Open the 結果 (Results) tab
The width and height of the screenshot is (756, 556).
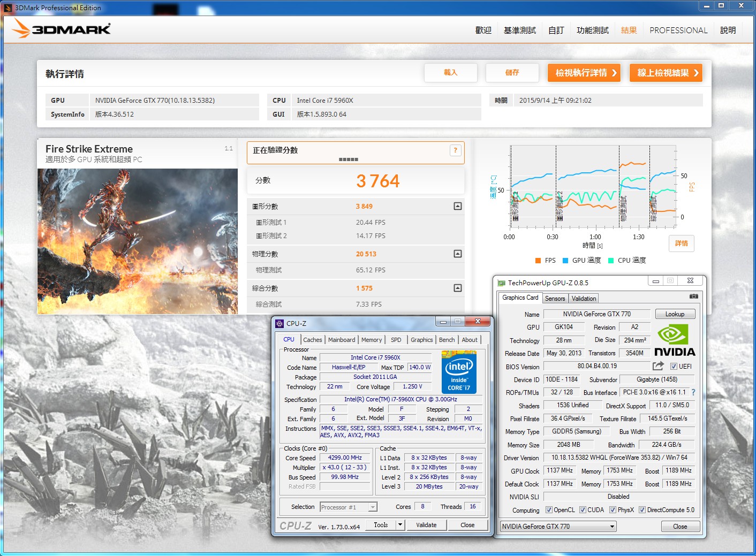pos(629,31)
